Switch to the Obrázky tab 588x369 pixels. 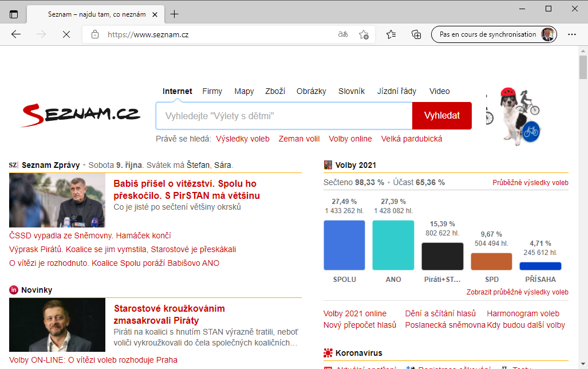tap(311, 91)
